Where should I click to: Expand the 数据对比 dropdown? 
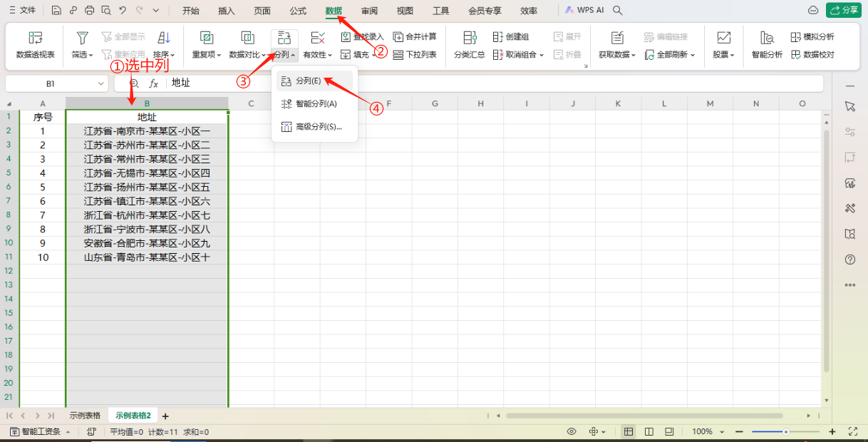coord(247,45)
